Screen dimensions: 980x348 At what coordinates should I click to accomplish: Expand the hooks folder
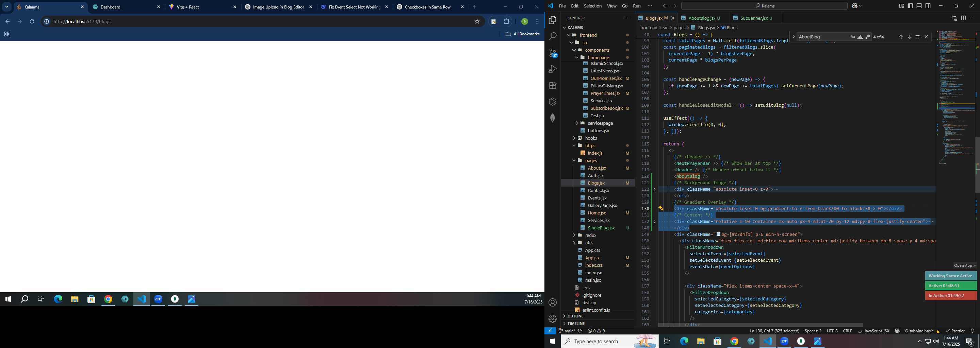574,138
